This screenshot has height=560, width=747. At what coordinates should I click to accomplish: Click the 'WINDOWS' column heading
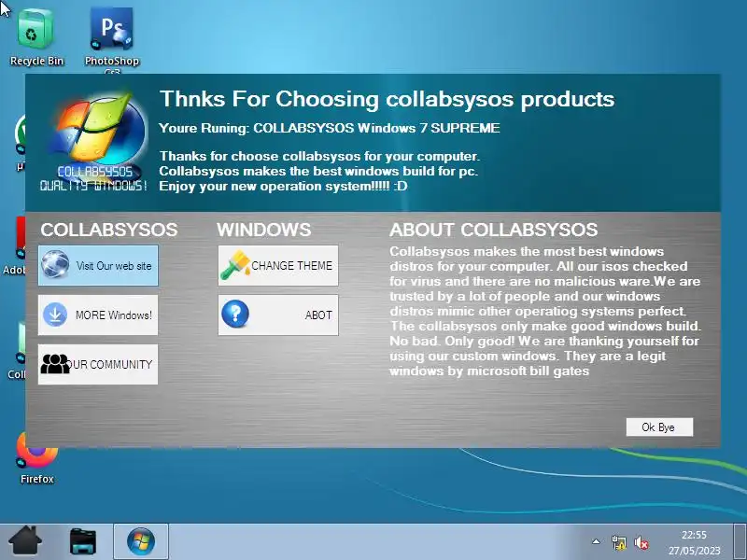(264, 230)
